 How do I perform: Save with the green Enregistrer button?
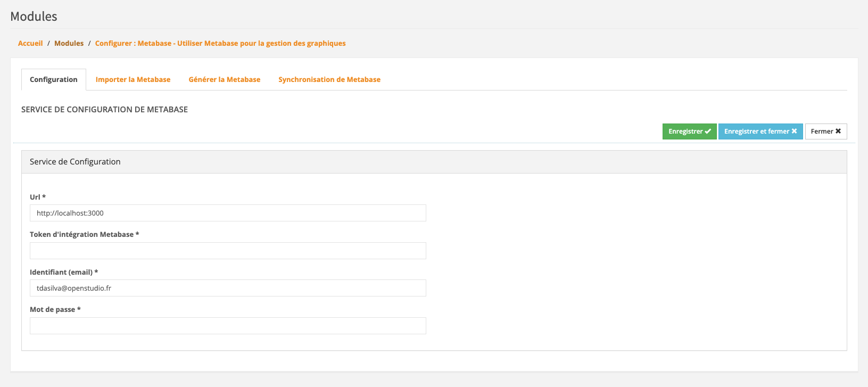[x=689, y=131]
